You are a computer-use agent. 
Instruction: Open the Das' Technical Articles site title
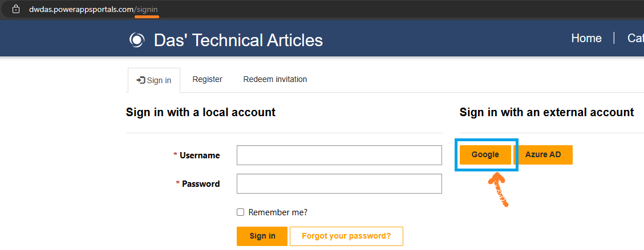pyautogui.click(x=238, y=40)
